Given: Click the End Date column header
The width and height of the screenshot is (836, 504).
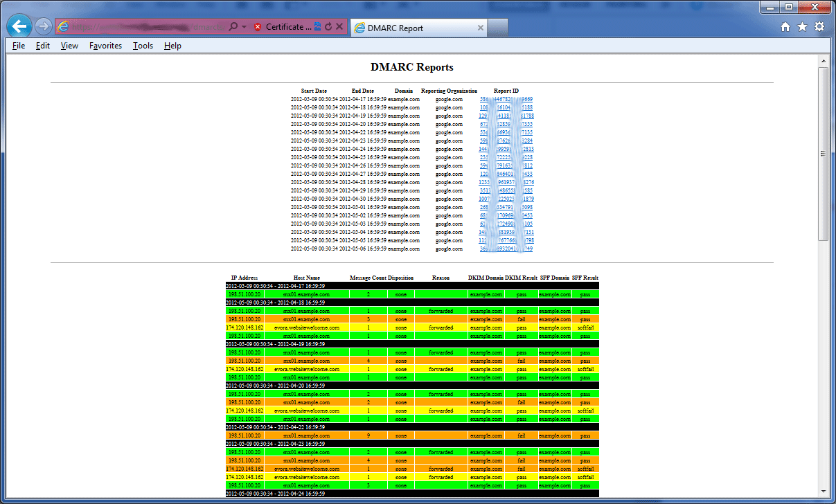Looking at the screenshot, I should 362,91.
